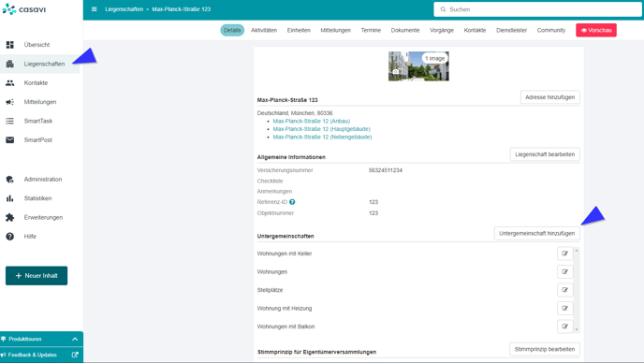Click the Hilfe question mark icon

[x=10, y=237]
